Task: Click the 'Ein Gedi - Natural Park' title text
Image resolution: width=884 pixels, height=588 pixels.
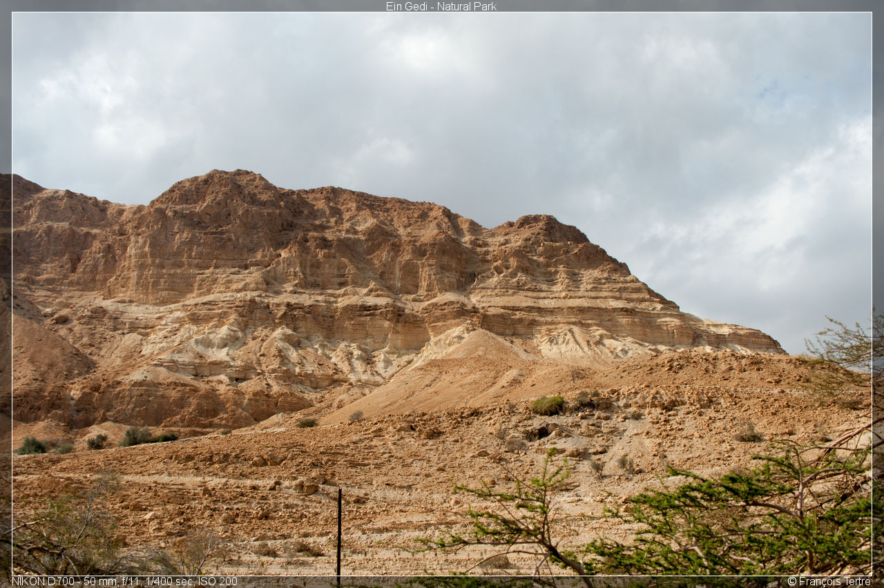Action: coord(441,6)
